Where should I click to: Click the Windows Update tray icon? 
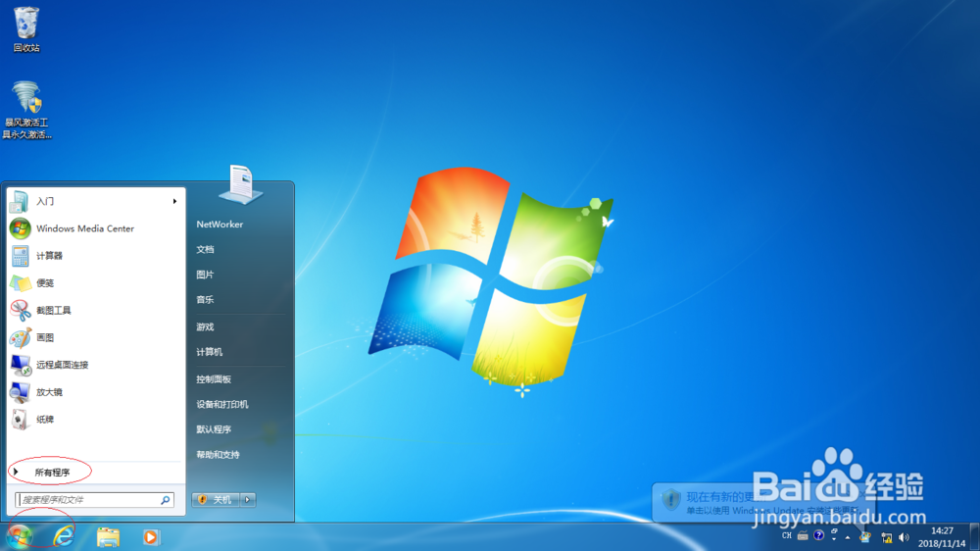[x=865, y=536]
